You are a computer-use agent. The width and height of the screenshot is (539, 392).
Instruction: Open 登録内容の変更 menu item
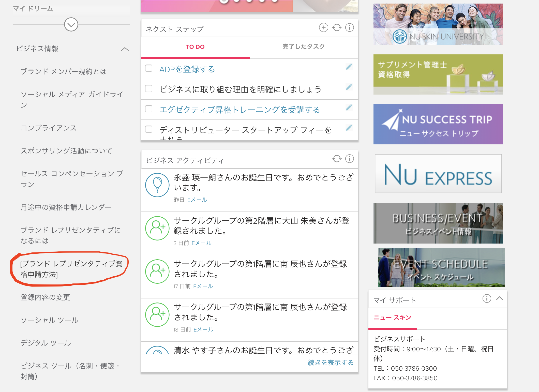[x=45, y=297]
